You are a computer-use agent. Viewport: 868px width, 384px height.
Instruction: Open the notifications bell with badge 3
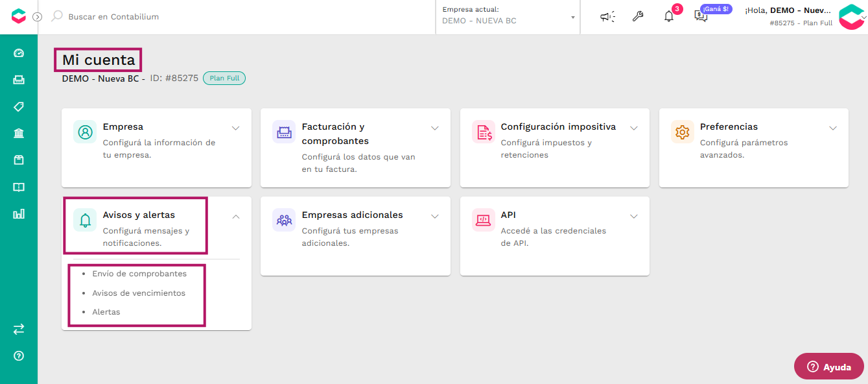[x=670, y=16]
